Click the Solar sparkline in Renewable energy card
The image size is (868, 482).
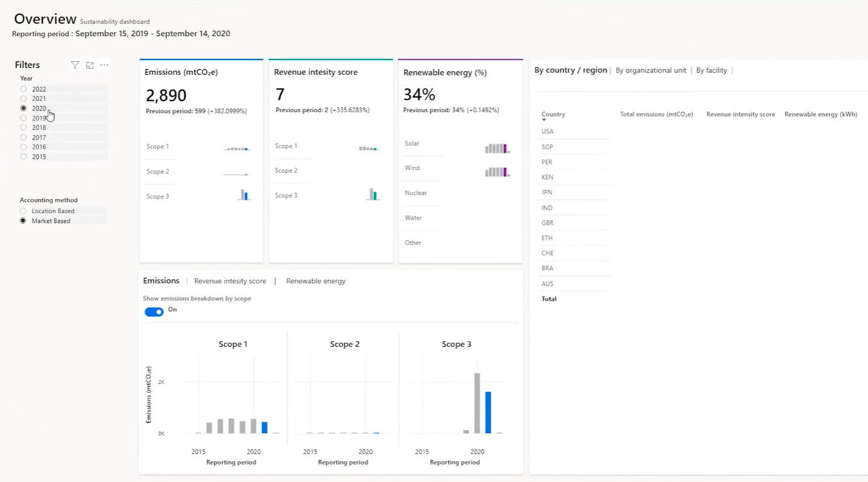tap(497, 148)
